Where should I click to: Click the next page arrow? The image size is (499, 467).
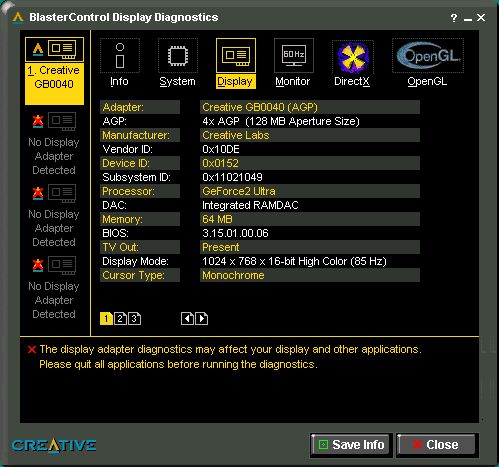pyautogui.click(x=201, y=319)
